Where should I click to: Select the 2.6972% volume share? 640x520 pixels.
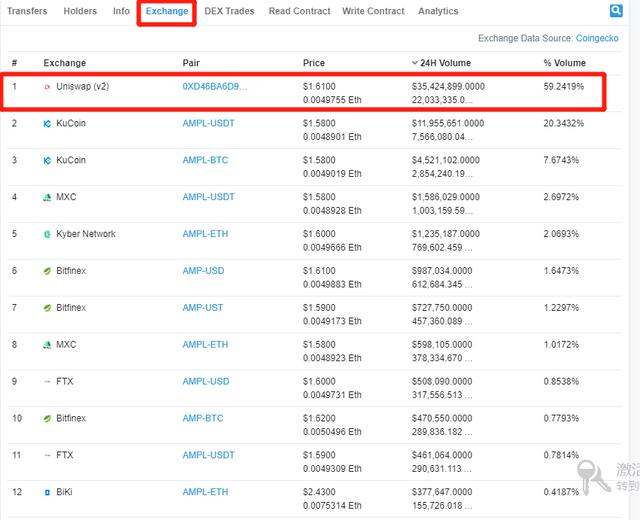point(561,197)
